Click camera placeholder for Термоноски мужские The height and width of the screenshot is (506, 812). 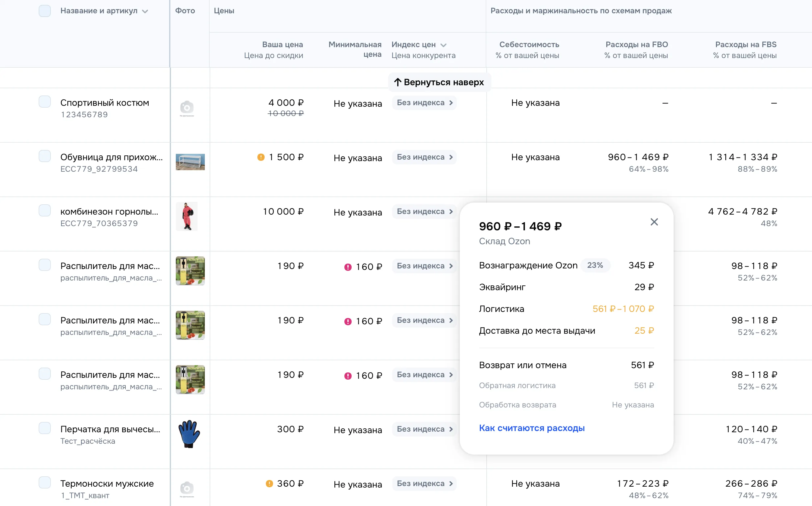pos(187,488)
